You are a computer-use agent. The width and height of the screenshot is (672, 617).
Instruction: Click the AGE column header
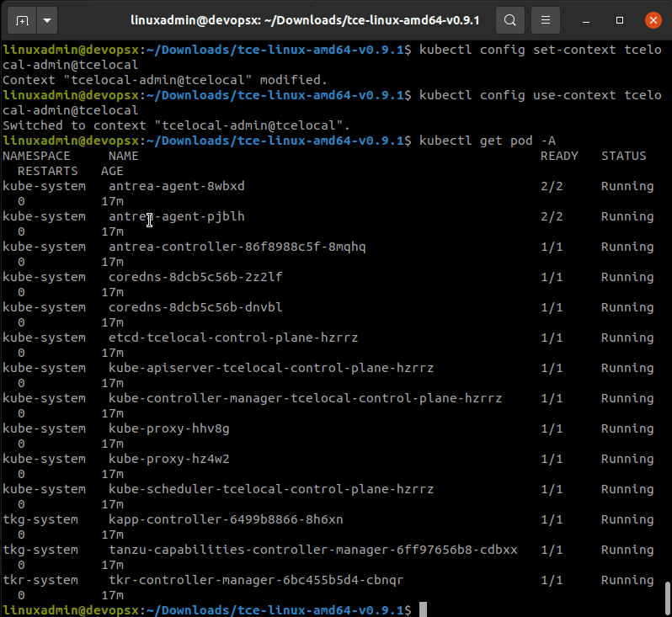pos(112,171)
